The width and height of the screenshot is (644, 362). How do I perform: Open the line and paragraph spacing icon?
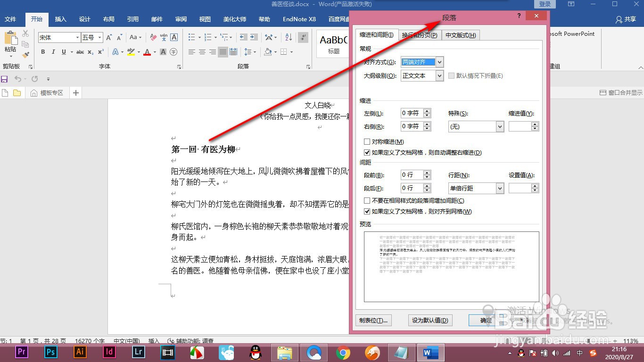[x=249, y=52]
